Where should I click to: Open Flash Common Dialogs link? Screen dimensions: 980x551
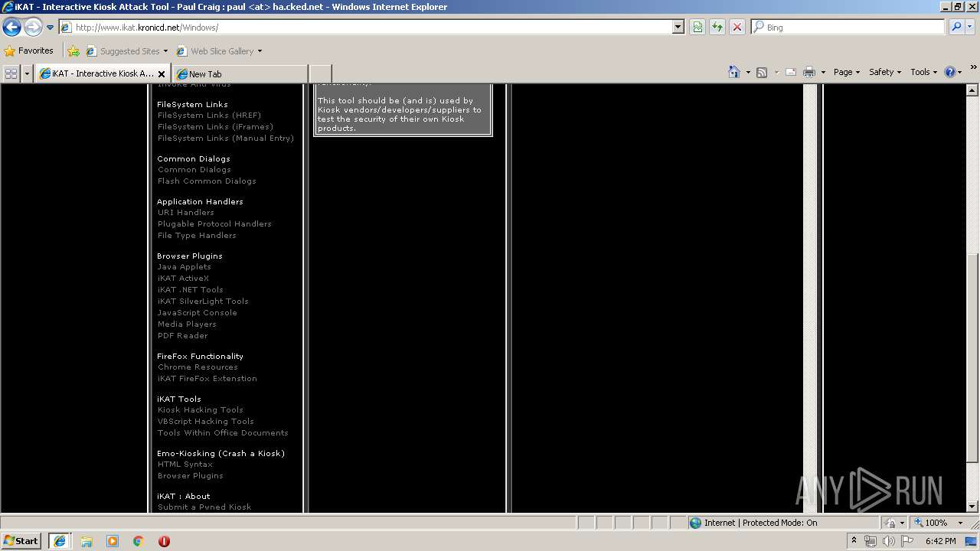207,181
